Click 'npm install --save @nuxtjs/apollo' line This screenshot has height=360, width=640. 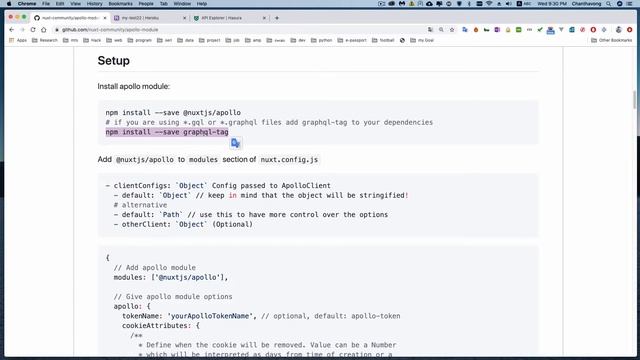(173, 112)
